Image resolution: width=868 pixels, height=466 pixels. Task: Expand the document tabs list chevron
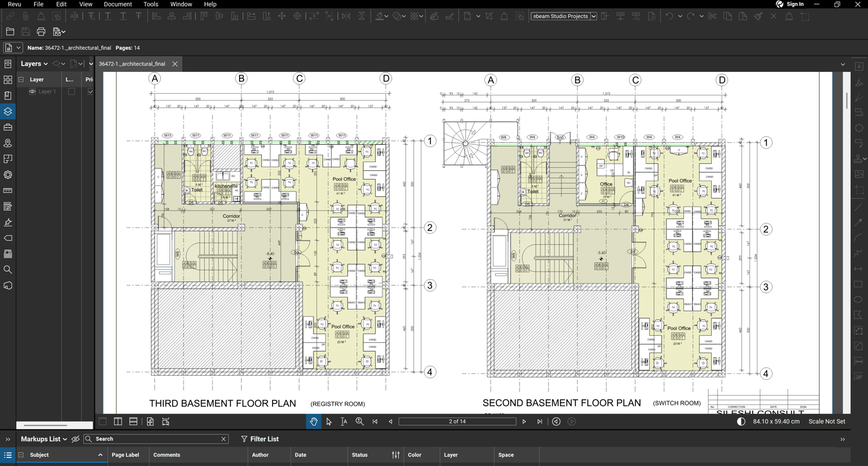tap(843, 64)
